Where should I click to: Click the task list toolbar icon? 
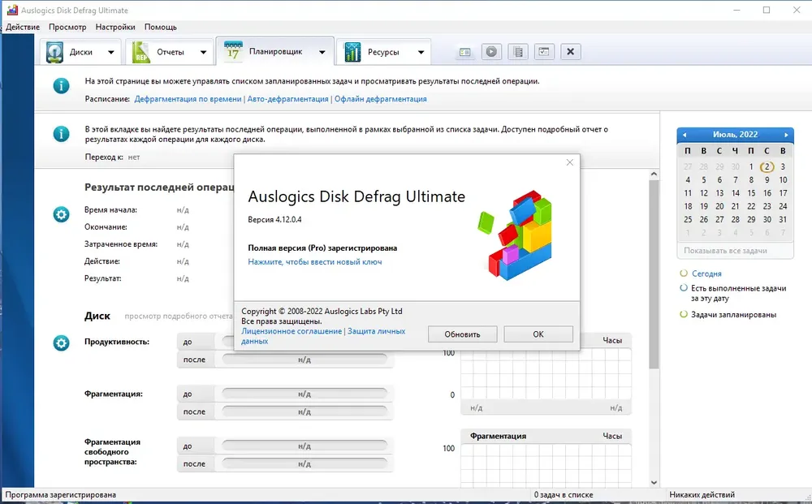click(x=518, y=51)
